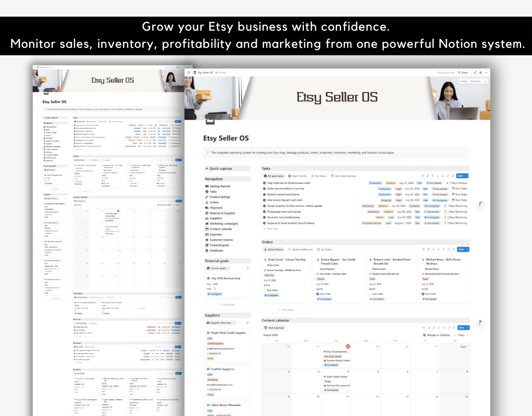This screenshot has width=532, height=416.
Task: Click the sort icon in the Tasks toolbar
Action: click(428, 176)
